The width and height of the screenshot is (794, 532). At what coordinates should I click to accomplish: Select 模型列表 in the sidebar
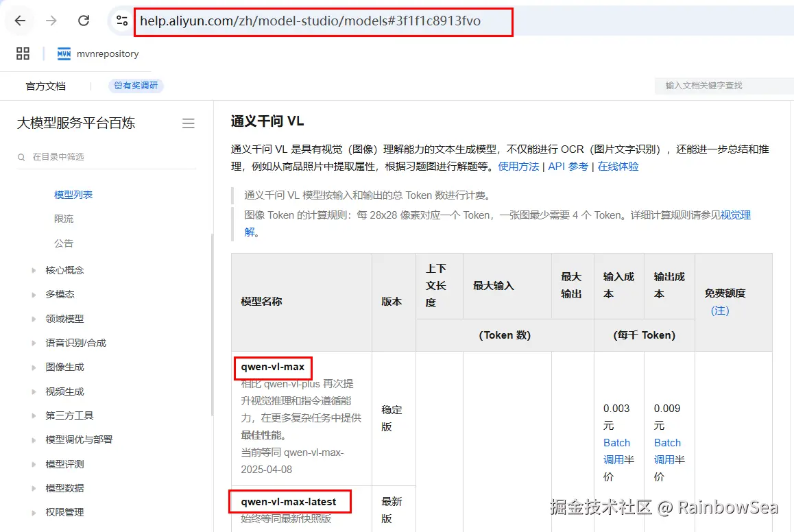point(73,195)
